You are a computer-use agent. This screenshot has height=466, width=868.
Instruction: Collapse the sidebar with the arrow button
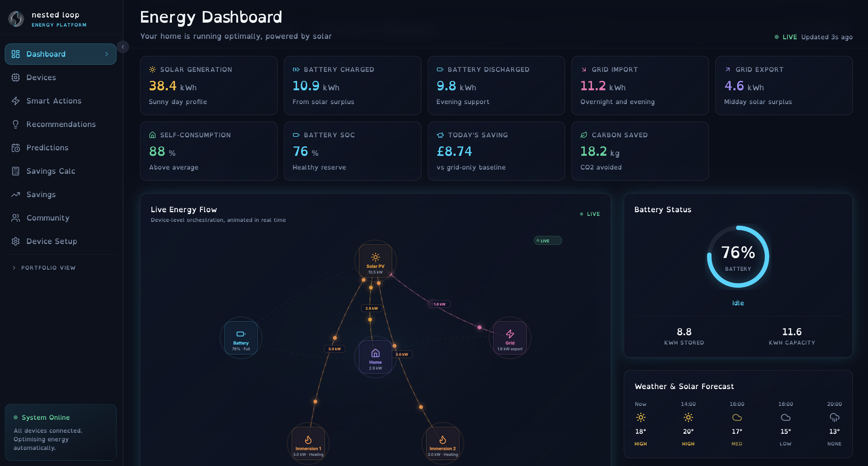123,47
